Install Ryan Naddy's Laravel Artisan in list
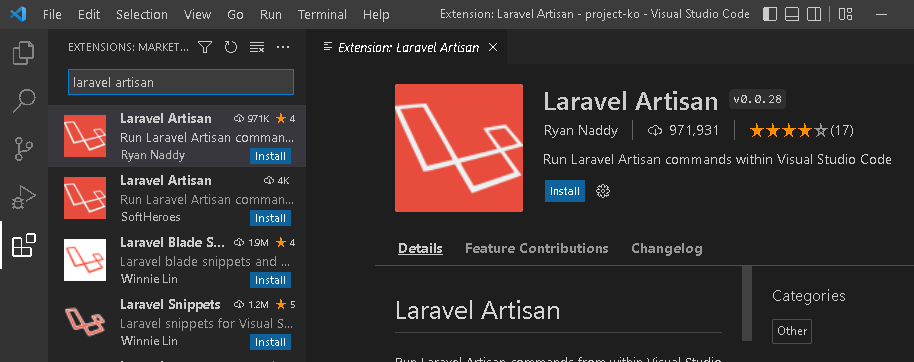The image size is (914, 362). (x=270, y=156)
